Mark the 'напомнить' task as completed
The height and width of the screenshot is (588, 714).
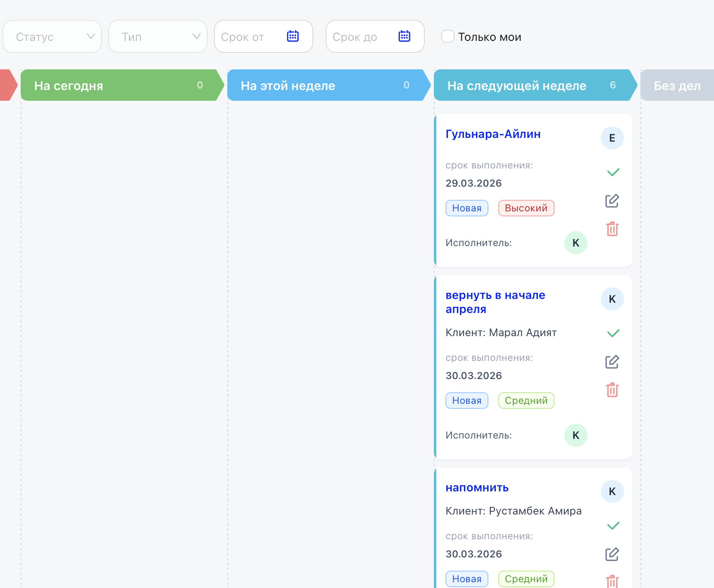pyautogui.click(x=613, y=526)
